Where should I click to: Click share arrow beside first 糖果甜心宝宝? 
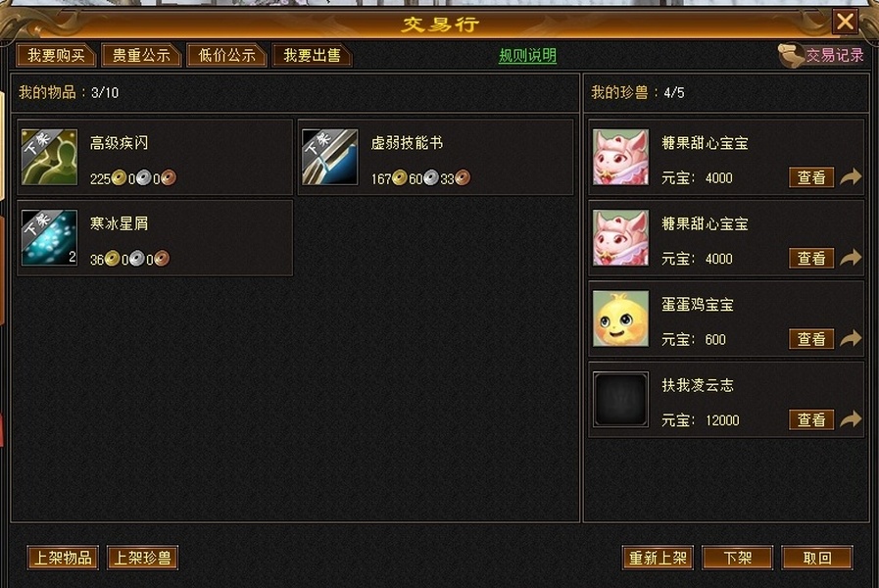click(851, 177)
